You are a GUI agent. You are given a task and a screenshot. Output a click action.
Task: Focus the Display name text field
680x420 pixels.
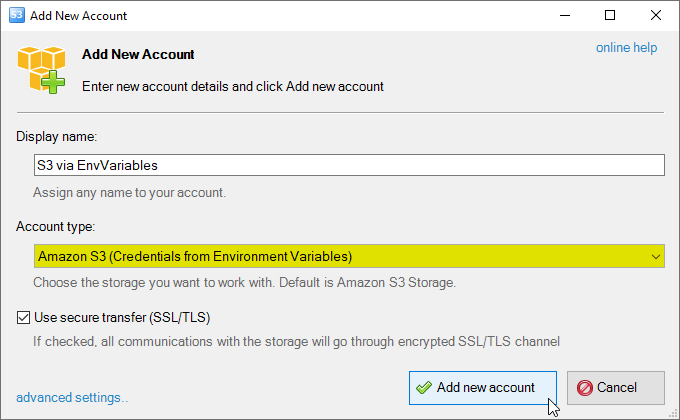point(349,165)
